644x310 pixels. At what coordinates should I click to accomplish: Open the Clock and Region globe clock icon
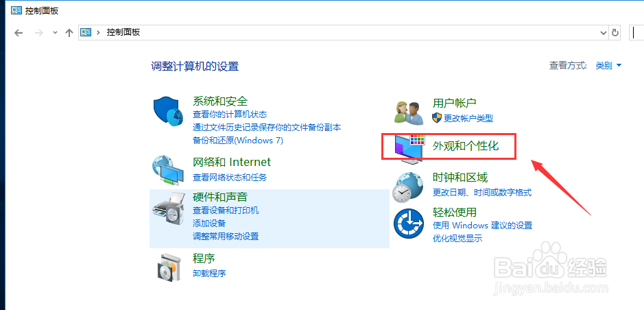(x=408, y=187)
